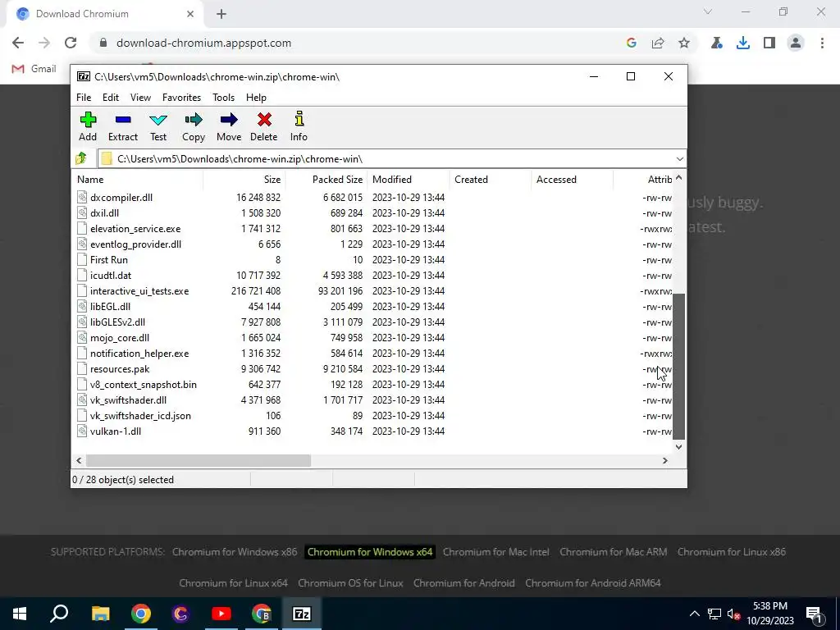
Task: Reload the Download Chromium page
Action: [x=71, y=43]
